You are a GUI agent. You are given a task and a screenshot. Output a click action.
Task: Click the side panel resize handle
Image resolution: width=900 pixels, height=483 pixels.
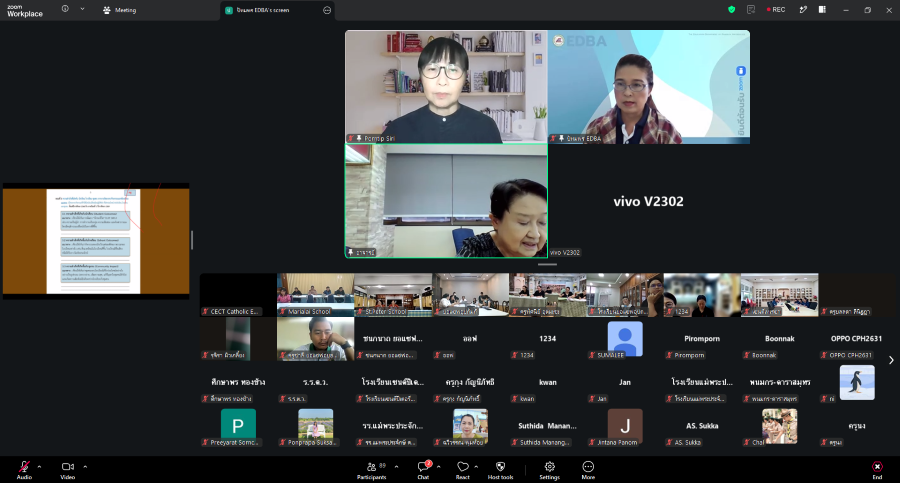(192, 240)
